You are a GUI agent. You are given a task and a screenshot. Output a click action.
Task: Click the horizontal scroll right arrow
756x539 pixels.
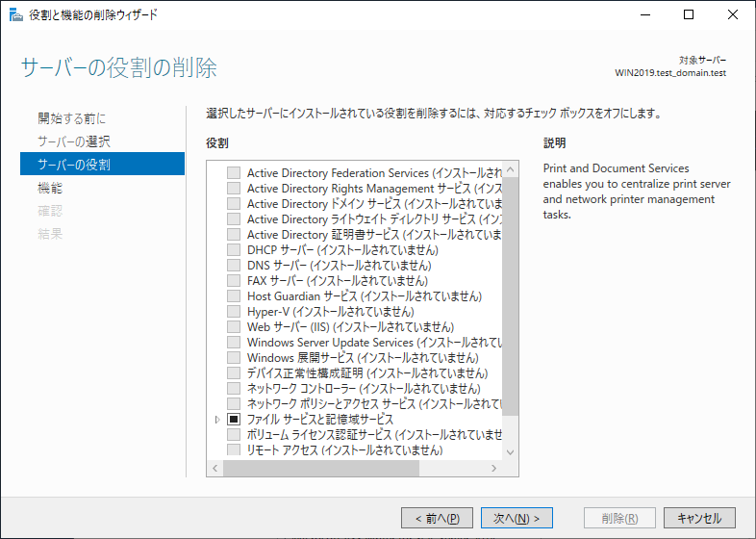(493, 468)
